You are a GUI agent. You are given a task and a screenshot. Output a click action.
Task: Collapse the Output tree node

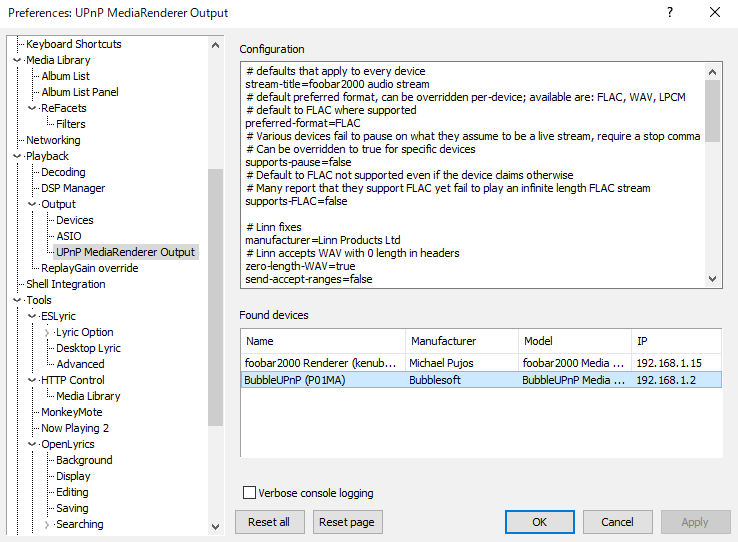point(32,204)
